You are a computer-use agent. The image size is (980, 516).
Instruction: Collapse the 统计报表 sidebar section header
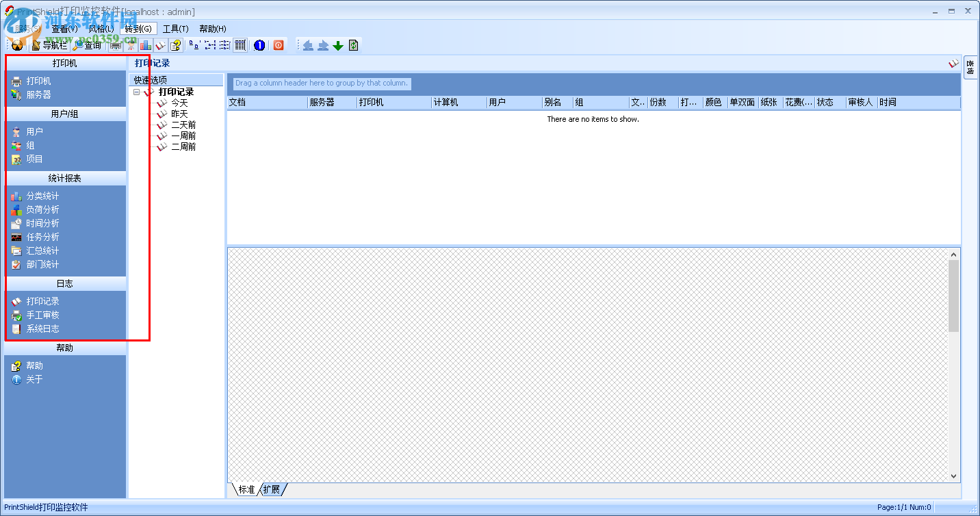point(65,178)
